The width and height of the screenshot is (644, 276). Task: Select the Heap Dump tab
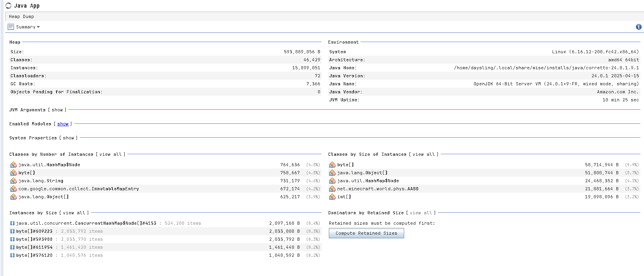[x=21, y=16]
